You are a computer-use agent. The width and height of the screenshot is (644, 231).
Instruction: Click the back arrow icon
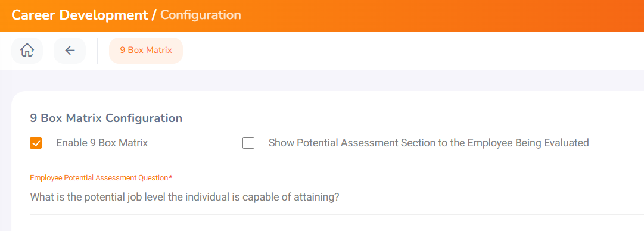tap(70, 51)
